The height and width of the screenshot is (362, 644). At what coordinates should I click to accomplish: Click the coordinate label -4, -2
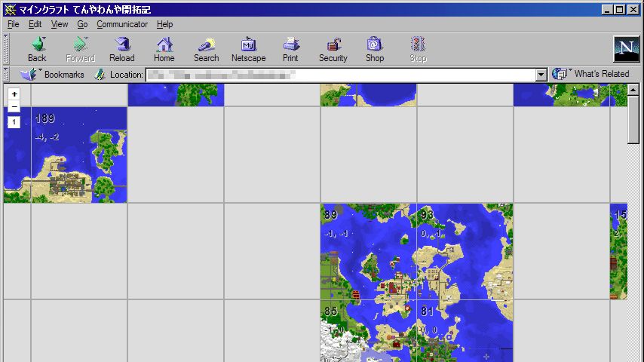click(x=47, y=137)
